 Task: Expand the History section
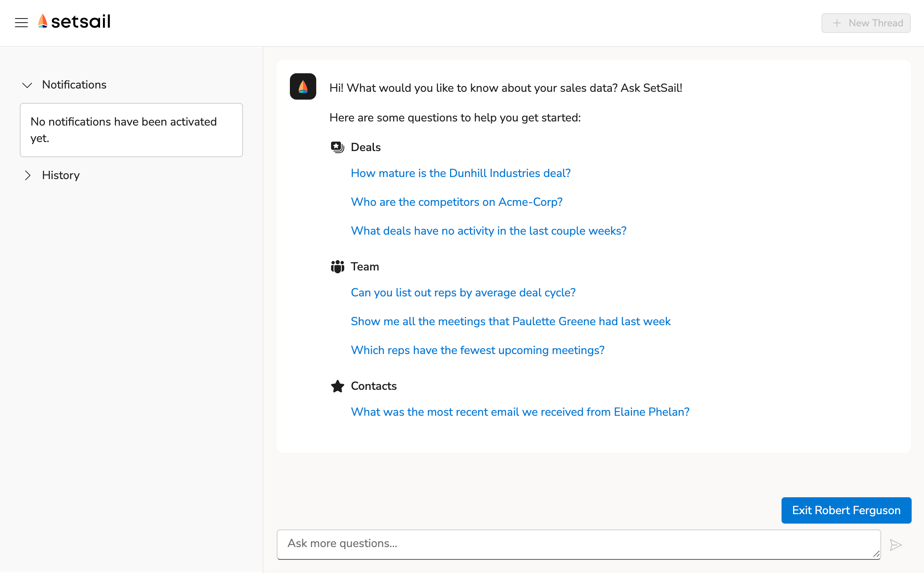(x=27, y=175)
